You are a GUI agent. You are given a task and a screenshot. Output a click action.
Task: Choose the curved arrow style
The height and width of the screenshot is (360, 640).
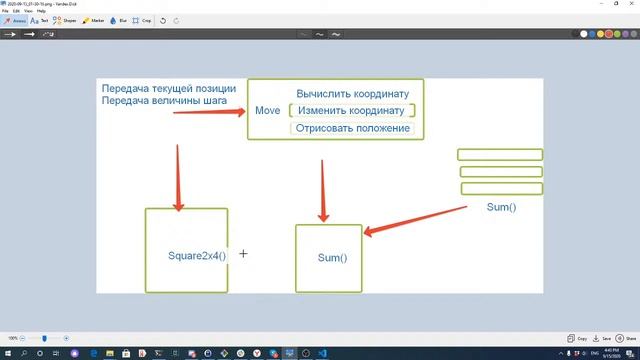pos(48,34)
